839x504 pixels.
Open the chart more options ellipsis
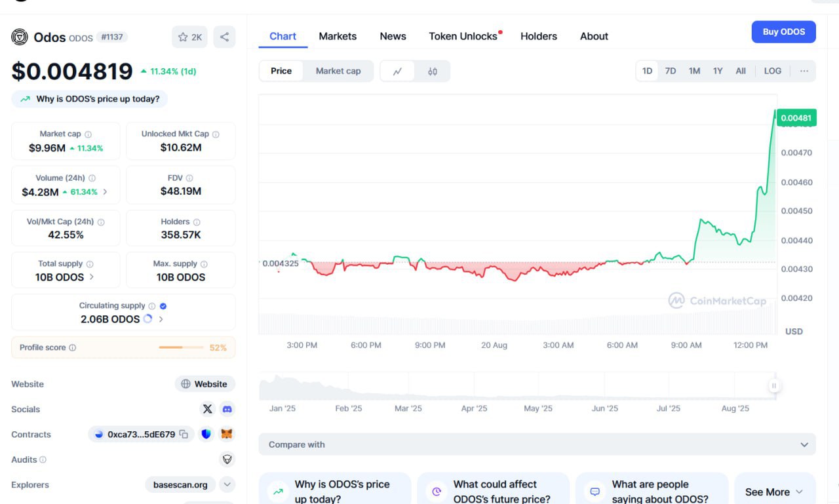(804, 71)
